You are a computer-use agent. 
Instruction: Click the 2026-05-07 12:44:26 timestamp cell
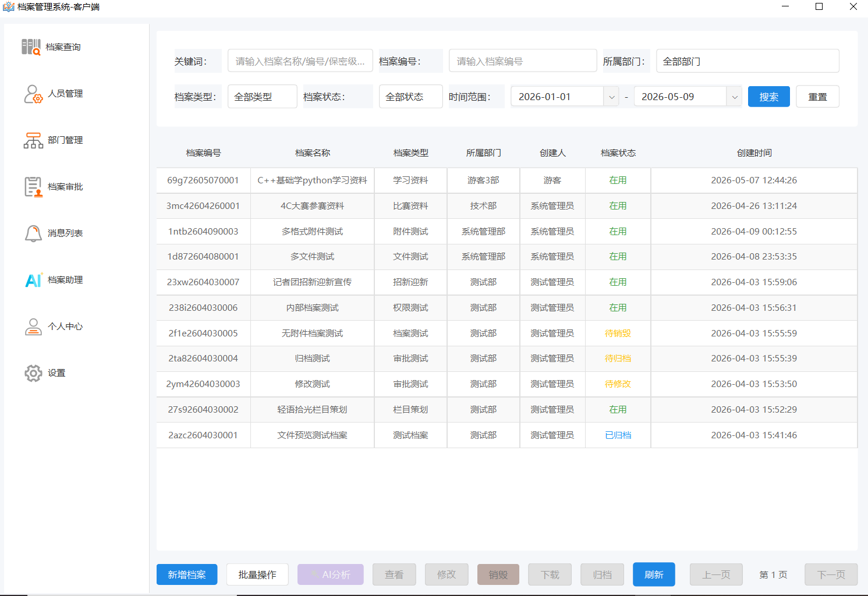point(754,180)
